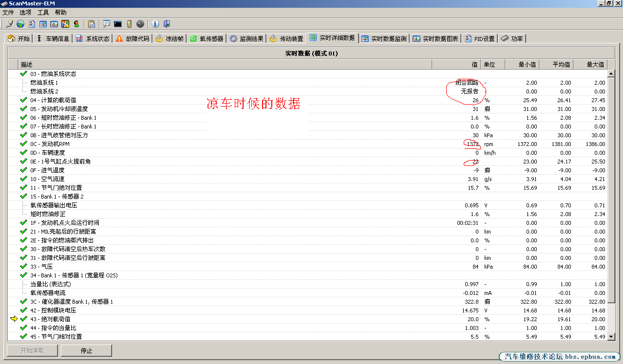Open the 选项 menu
623x364 pixels.
pos(25,12)
